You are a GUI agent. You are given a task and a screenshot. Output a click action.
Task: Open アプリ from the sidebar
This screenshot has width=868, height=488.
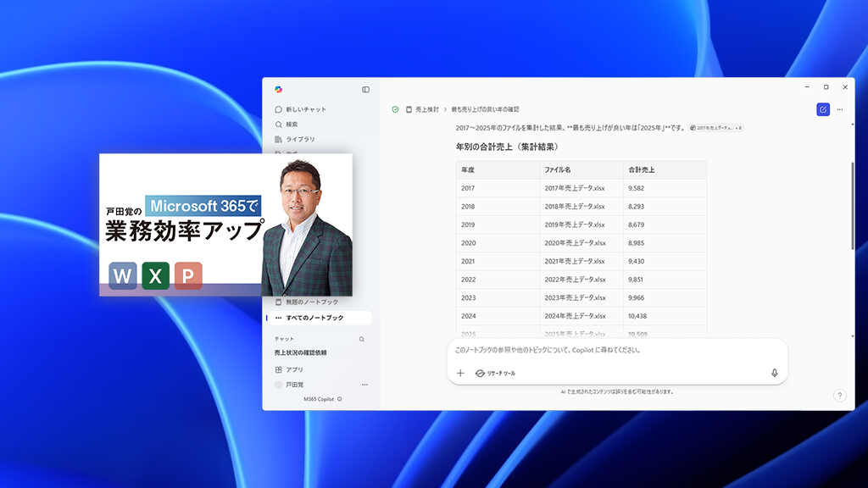click(295, 369)
